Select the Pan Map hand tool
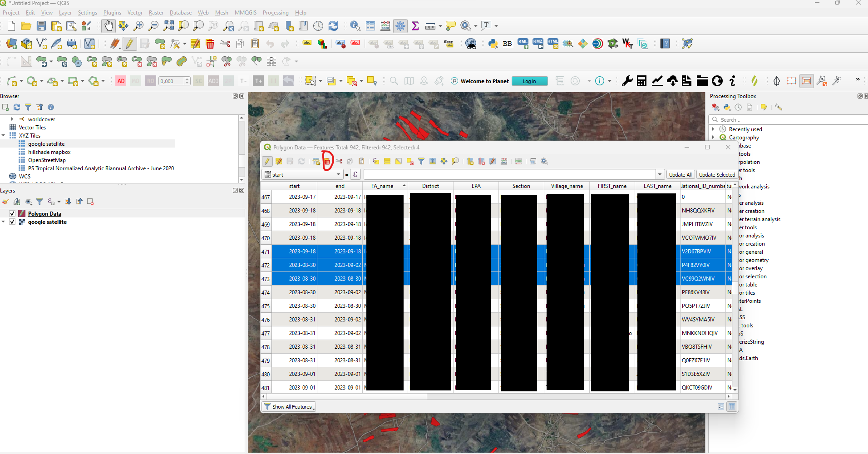 click(108, 26)
